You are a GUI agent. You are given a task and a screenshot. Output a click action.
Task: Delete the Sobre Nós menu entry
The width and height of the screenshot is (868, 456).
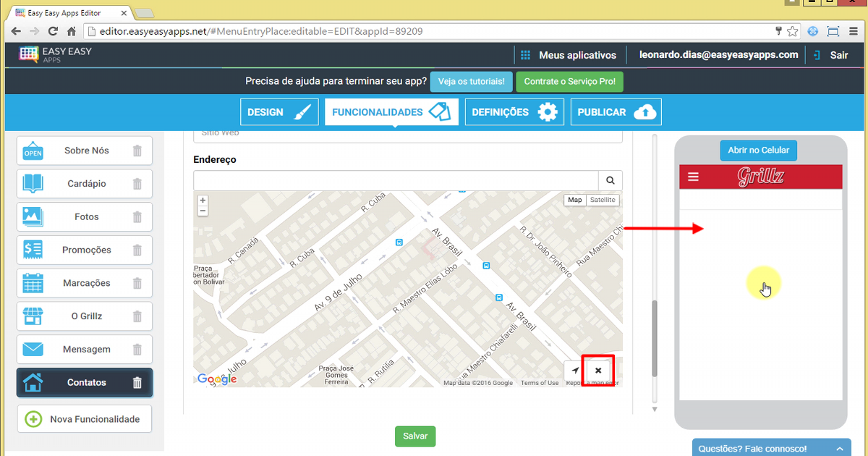point(137,151)
